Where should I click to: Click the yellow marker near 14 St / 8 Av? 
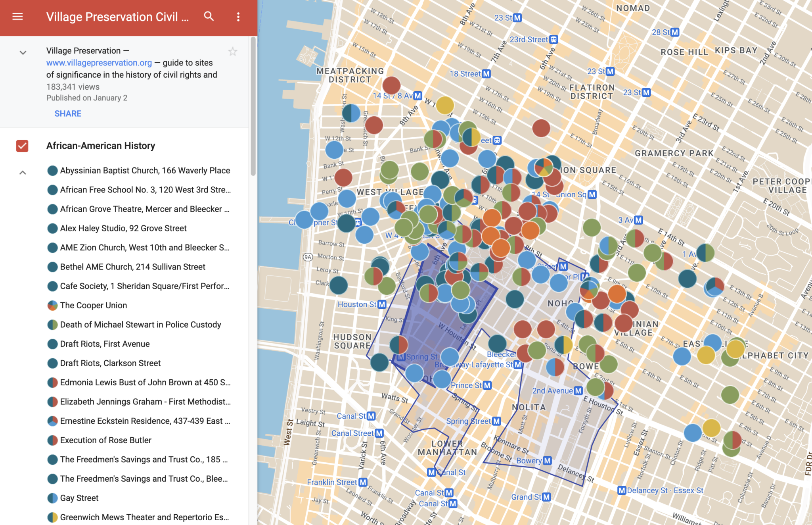pyautogui.click(x=445, y=105)
